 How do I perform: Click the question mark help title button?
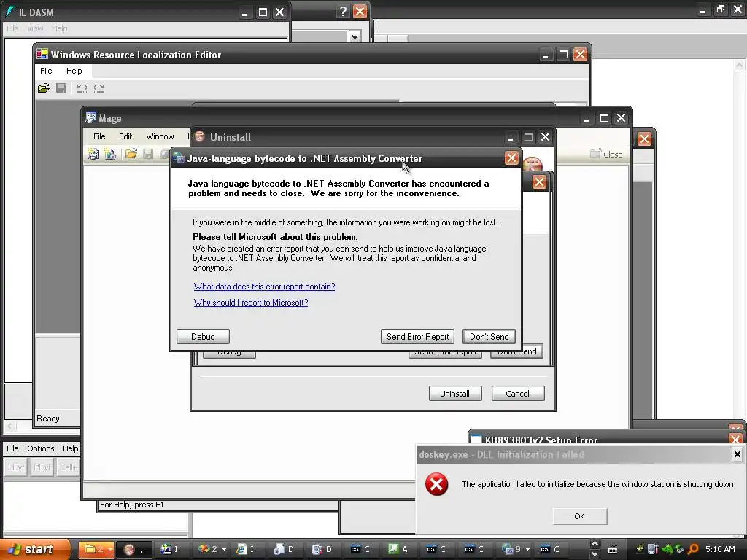pos(343,12)
